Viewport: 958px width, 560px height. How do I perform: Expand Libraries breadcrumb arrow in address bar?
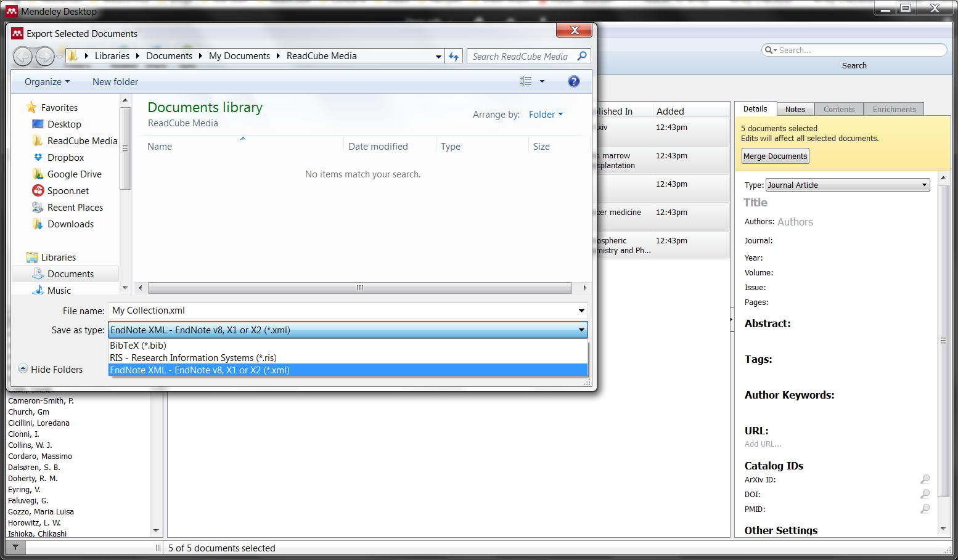point(137,56)
